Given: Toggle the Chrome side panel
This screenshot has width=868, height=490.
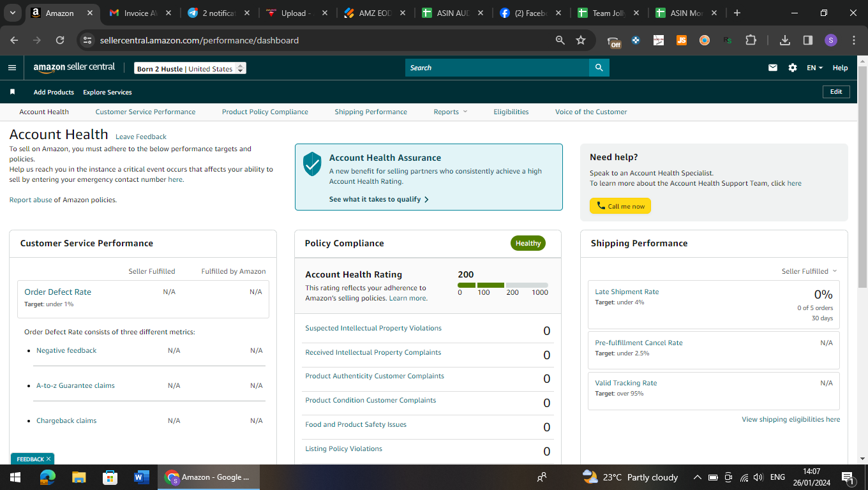Looking at the screenshot, I should point(808,40).
